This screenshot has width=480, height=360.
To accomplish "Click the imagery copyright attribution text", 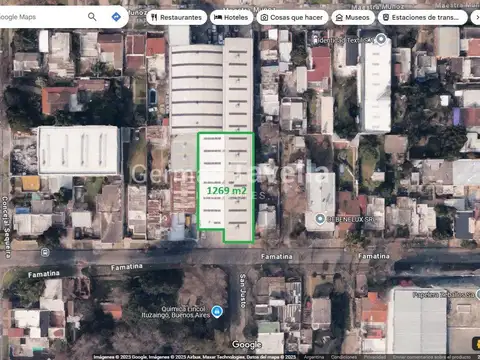I will point(195,357).
